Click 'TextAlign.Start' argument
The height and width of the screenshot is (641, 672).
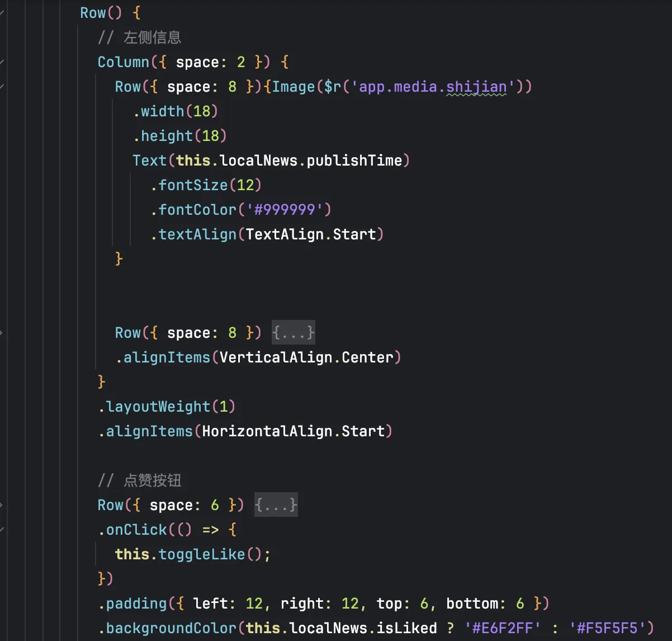(311, 234)
